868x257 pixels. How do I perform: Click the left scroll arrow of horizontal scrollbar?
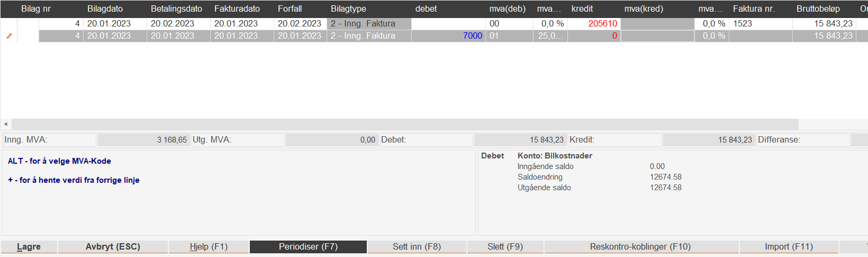pyautogui.click(x=6, y=124)
